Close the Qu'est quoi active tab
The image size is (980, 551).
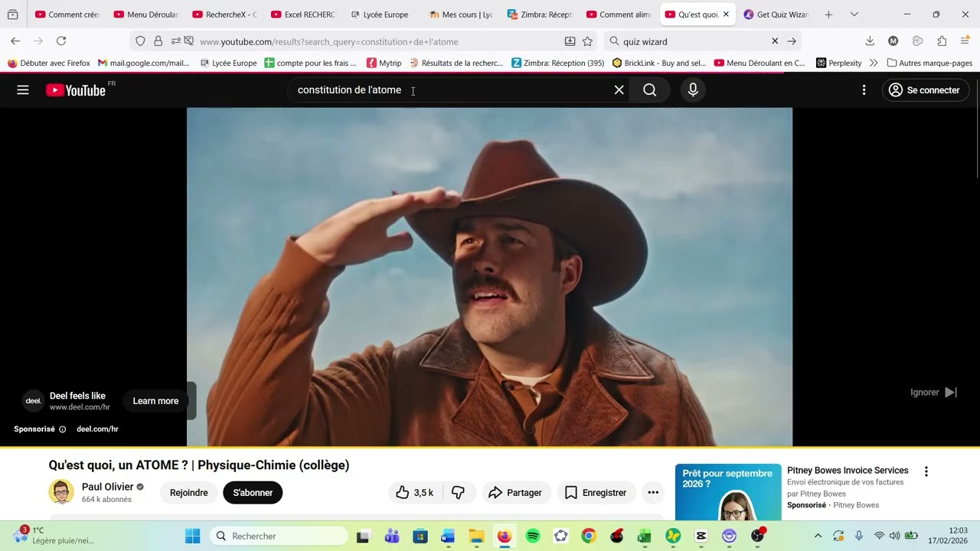click(726, 15)
